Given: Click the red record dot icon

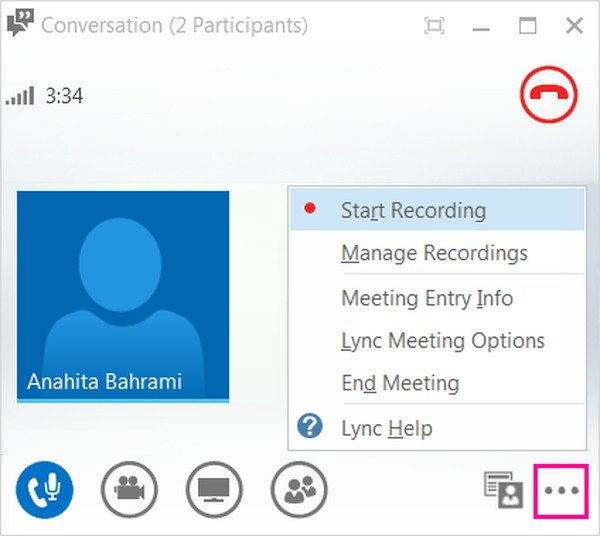Looking at the screenshot, I should pos(310,209).
